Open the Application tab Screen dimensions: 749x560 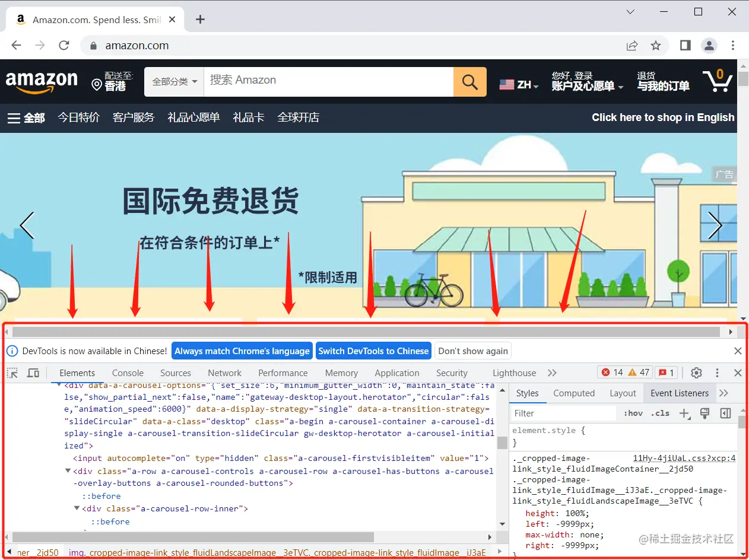pos(397,373)
